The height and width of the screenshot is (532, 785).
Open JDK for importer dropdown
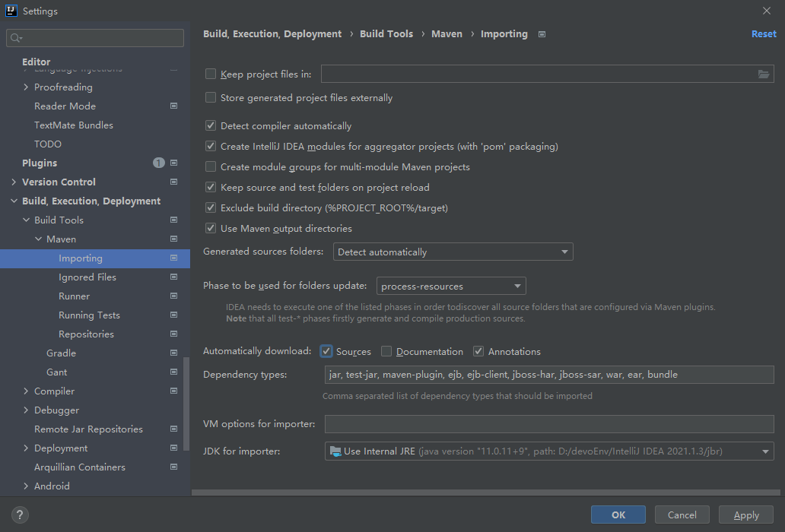[x=549, y=451]
